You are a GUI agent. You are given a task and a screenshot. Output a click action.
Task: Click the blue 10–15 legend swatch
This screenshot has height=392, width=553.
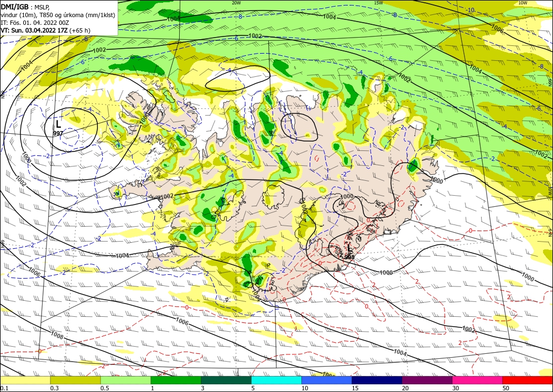coord(327,380)
